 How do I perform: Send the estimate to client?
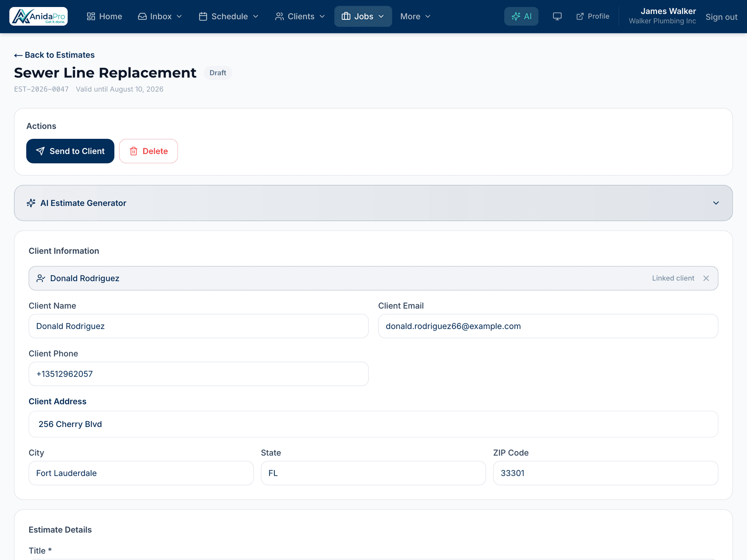70,151
